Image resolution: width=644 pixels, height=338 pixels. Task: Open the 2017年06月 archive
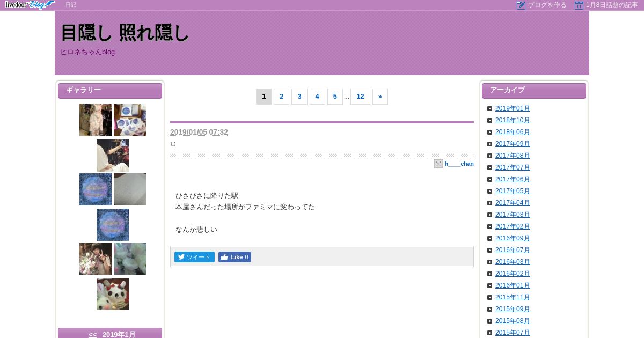tap(513, 179)
